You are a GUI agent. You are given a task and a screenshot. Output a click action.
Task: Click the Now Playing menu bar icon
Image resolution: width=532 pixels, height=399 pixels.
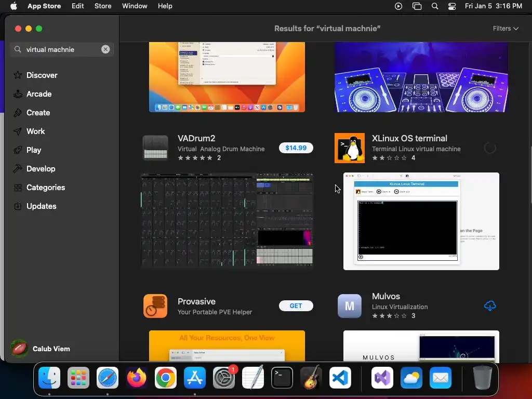click(x=398, y=6)
